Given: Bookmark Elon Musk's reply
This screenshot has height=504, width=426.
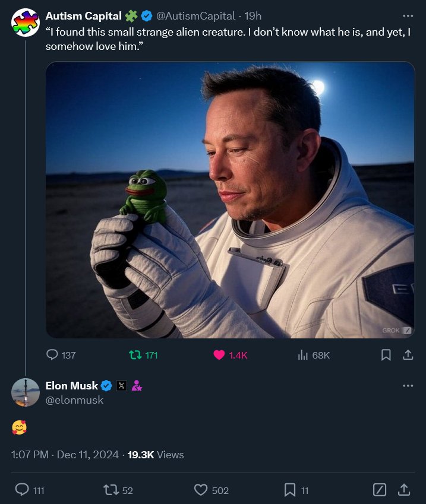Looking at the screenshot, I should [296, 490].
